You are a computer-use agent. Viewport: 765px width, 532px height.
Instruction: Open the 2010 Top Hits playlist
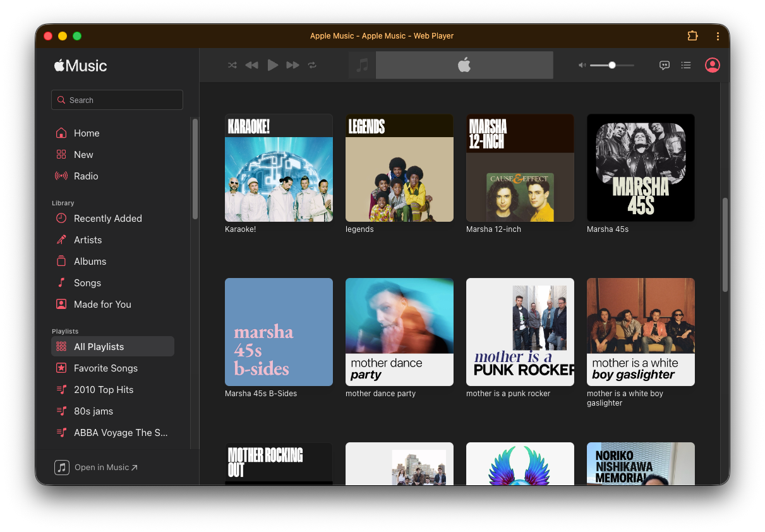(x=112, y=390)
